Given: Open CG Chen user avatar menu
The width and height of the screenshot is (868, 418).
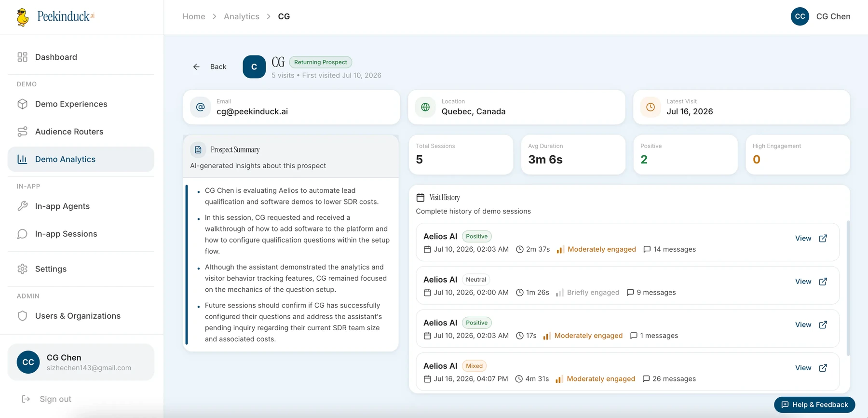Looking at the screenshot, I should (800, 16).
